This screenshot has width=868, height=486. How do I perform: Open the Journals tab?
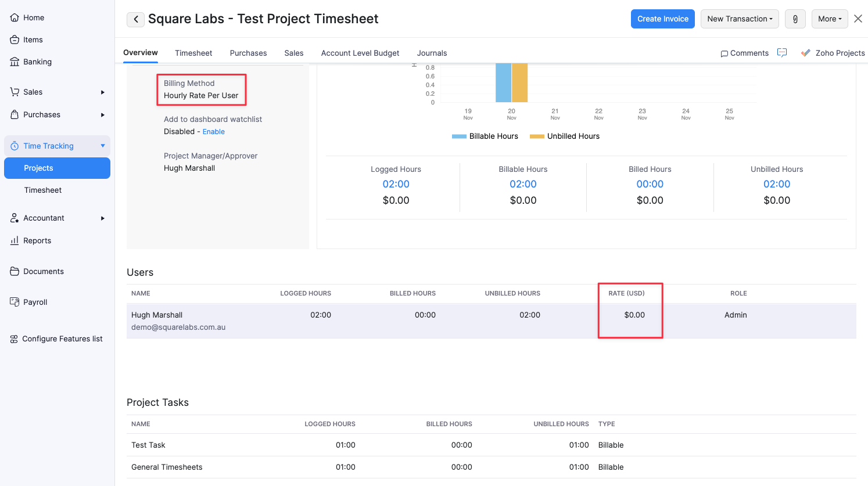432,53
